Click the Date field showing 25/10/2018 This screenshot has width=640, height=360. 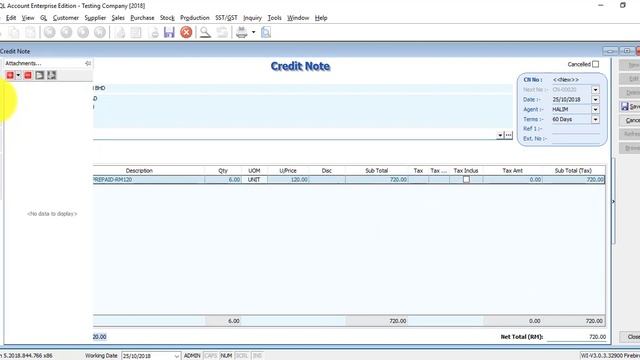[x=571, y=100]
